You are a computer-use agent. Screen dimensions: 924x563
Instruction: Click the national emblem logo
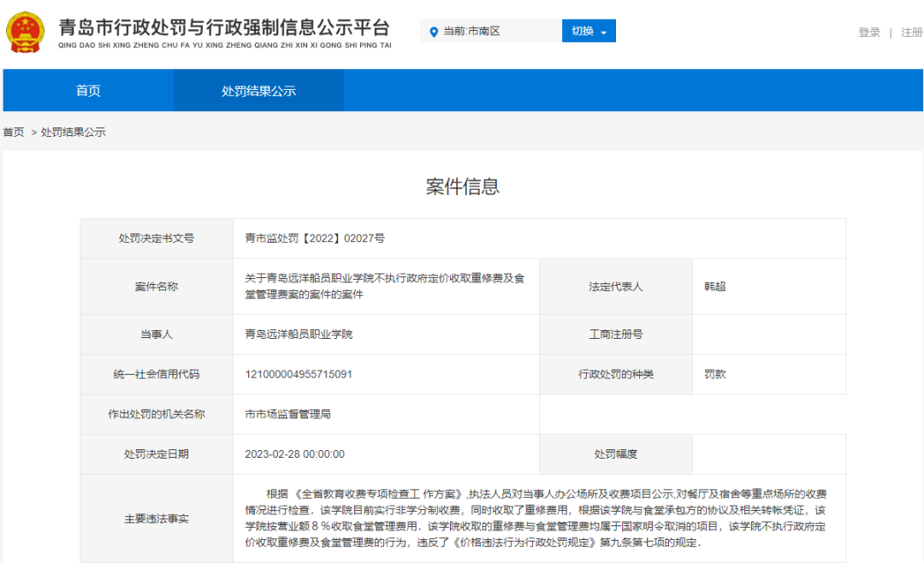click(27, 31)
